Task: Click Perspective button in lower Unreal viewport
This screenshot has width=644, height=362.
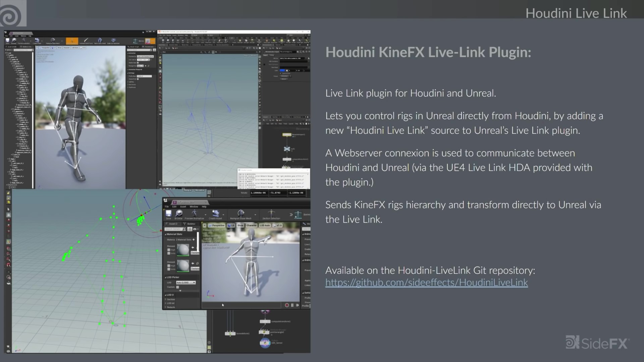Action: (x=217, y=226)
